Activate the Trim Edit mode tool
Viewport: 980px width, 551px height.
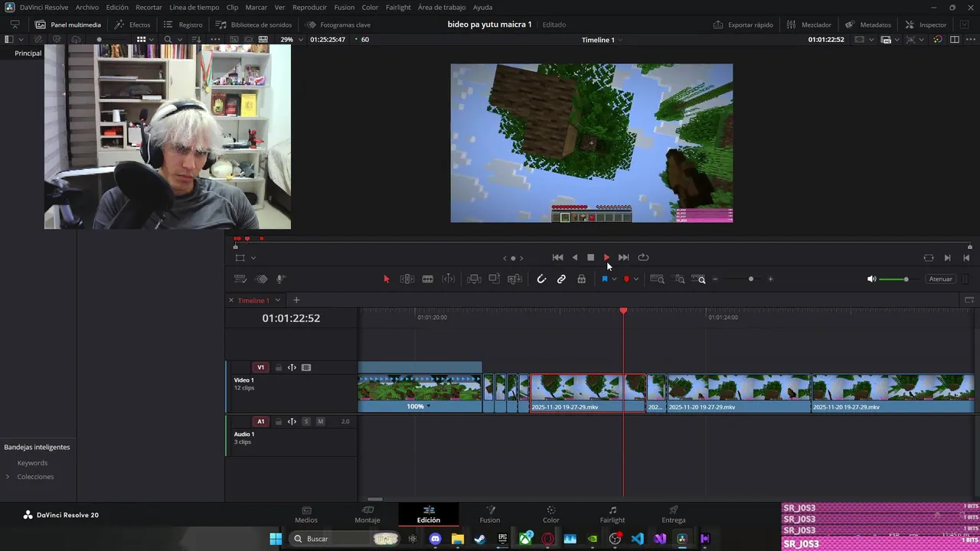[x=407, y=279]
